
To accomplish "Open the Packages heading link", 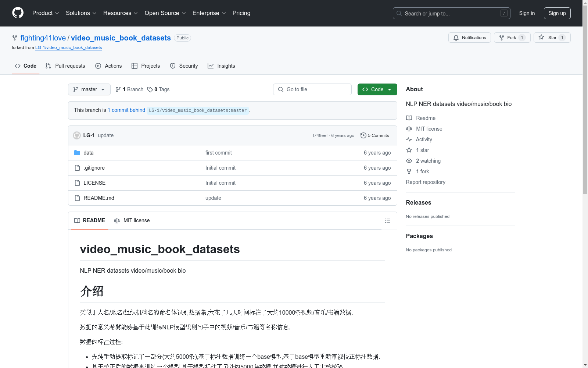I will point(419,236).
